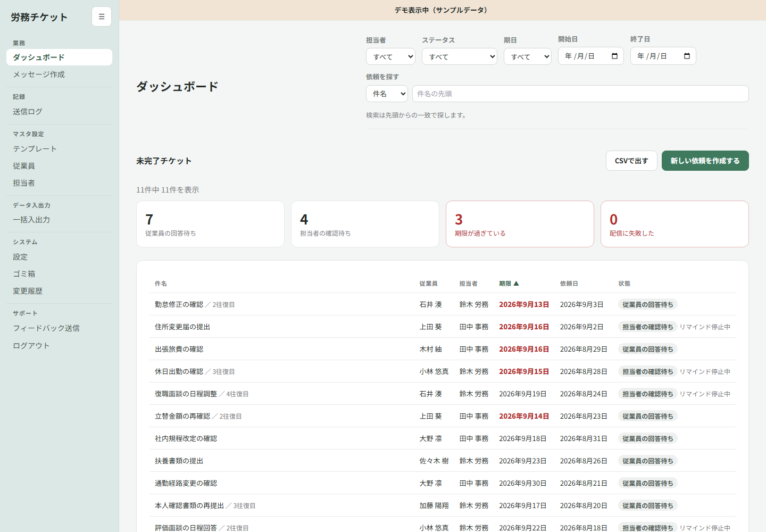This screenshot has height=532, width=766.
Task: Click the 開始日 date input
Action: [x=590, y=56]
